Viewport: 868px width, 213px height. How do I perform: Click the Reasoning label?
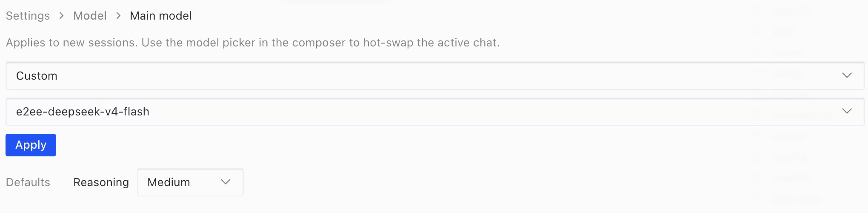101,182
